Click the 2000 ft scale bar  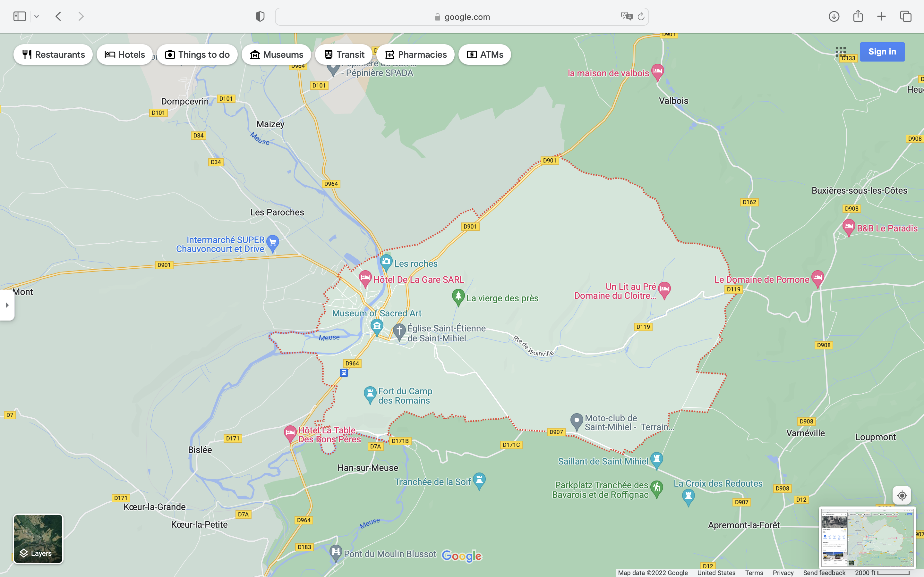[x=882, y=573]
